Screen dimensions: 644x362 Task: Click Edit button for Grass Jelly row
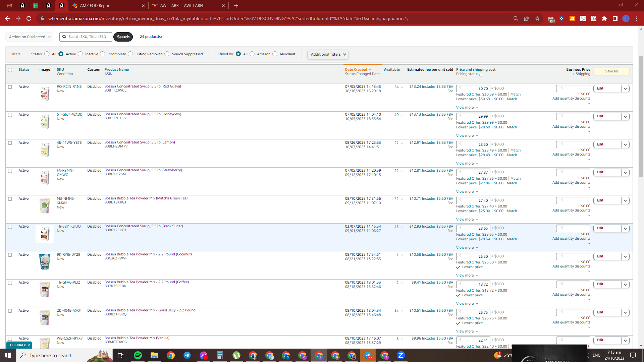click(607, 312)
